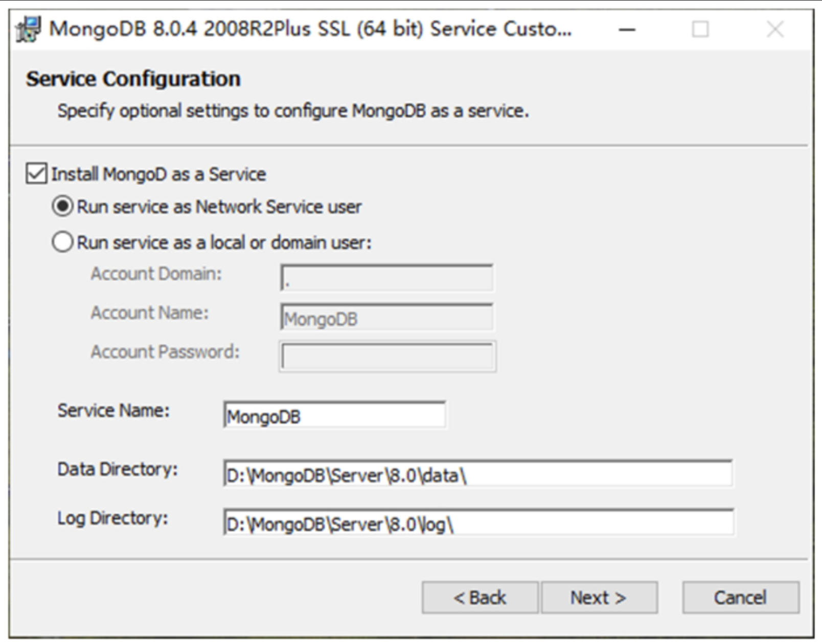Click the Account Name field

[387, 317]
